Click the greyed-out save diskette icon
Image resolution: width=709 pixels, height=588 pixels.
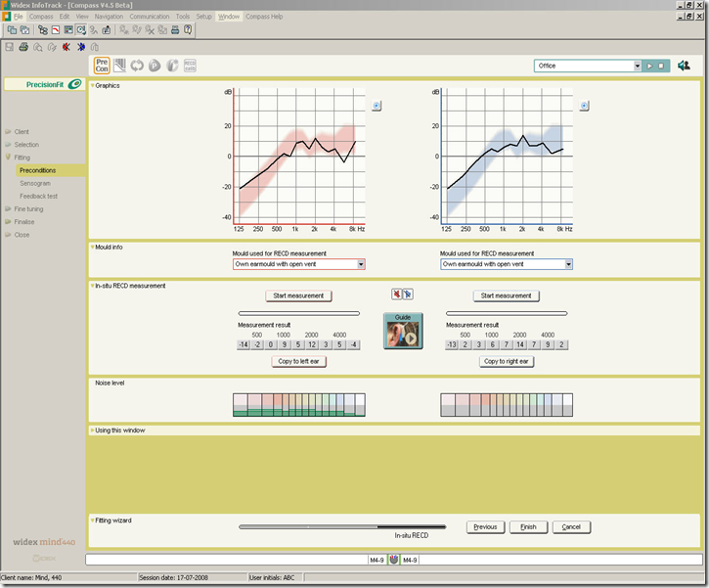(9, 47)
